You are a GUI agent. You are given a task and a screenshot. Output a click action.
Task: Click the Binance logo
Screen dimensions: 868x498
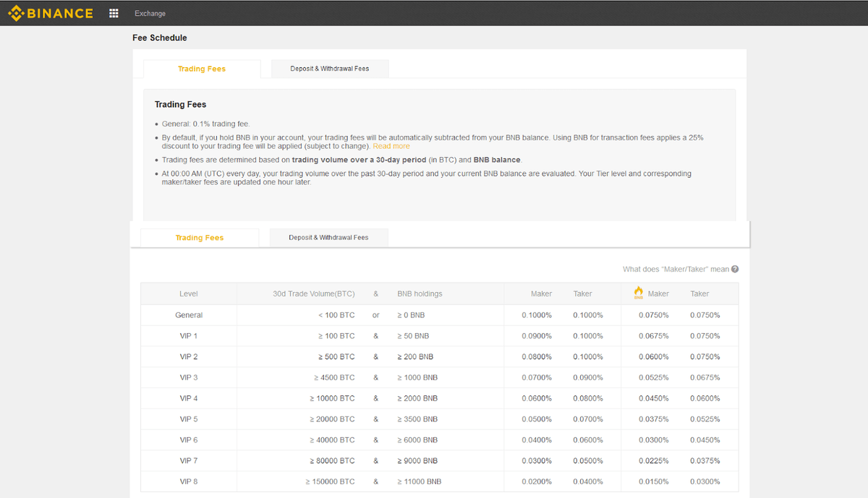pos(51,13)
